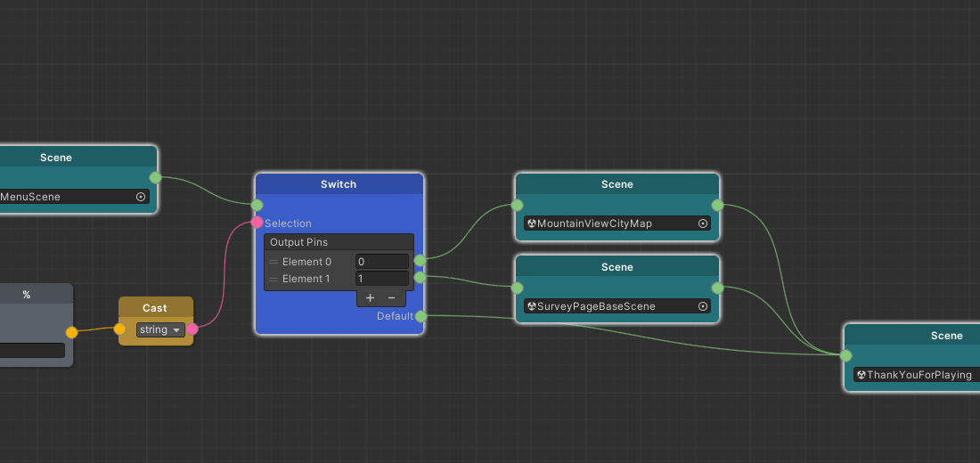980x463 pixels.
Task: Edit Element 1 value field
Action: pos(382,279)
